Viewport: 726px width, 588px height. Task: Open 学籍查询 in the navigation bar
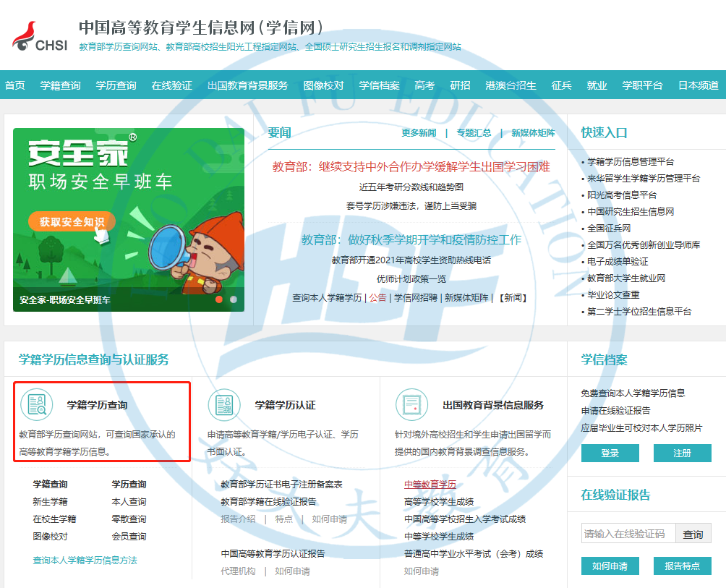pyautogui.click(x=60, y=85)
